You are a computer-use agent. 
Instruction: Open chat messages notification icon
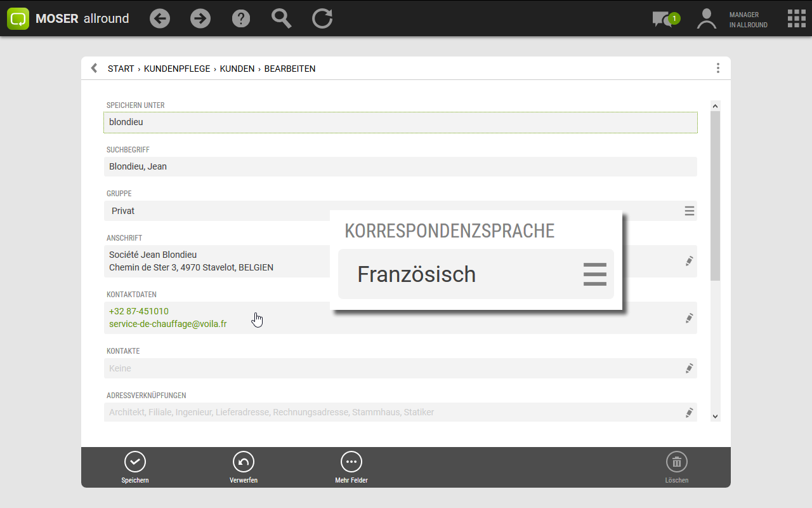coord(664,19)
